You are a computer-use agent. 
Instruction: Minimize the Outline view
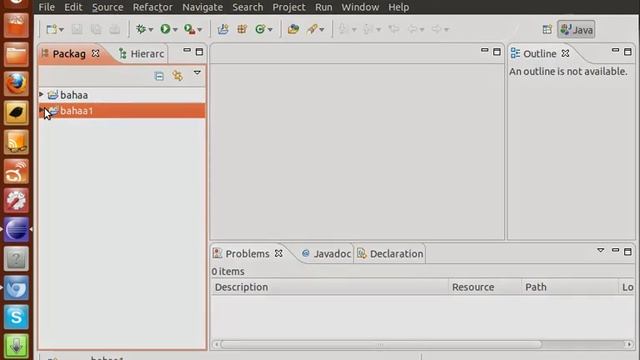click(x=616, y=51)
